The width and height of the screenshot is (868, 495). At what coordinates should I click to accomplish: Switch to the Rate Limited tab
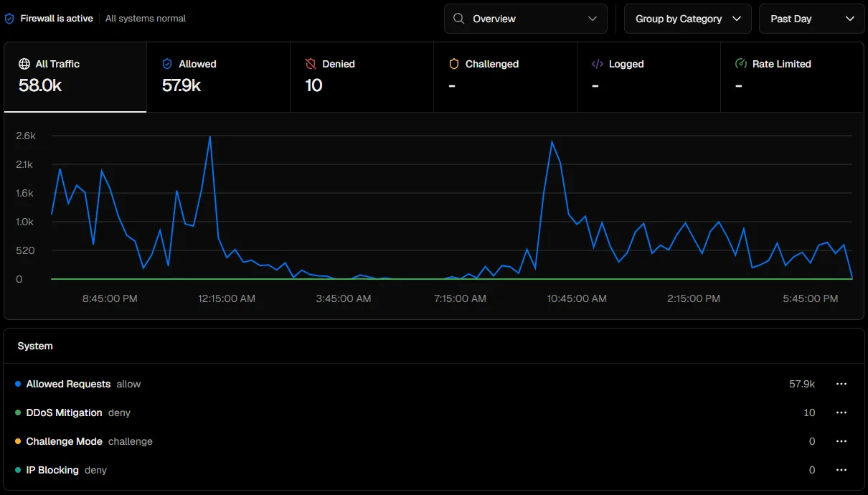point(793,77)
